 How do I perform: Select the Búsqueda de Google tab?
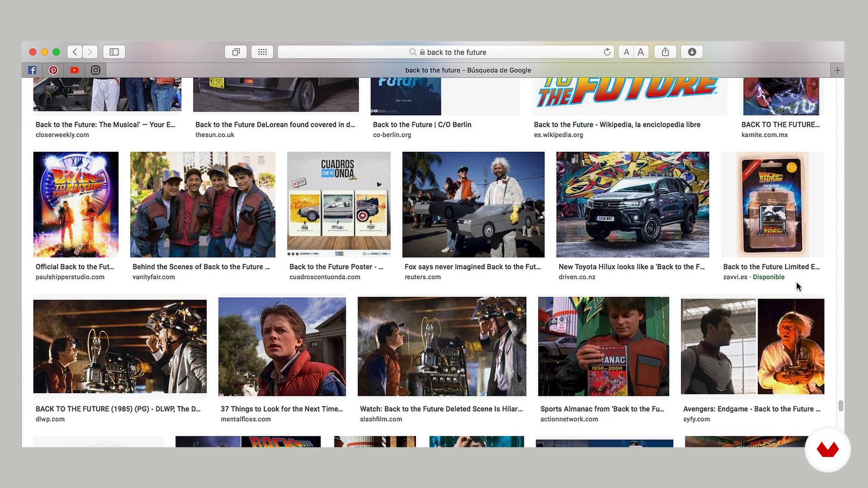(468, 70)
